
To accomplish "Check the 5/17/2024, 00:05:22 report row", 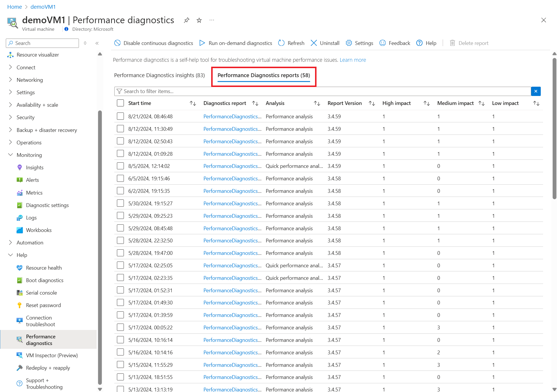I will [120, 327].
